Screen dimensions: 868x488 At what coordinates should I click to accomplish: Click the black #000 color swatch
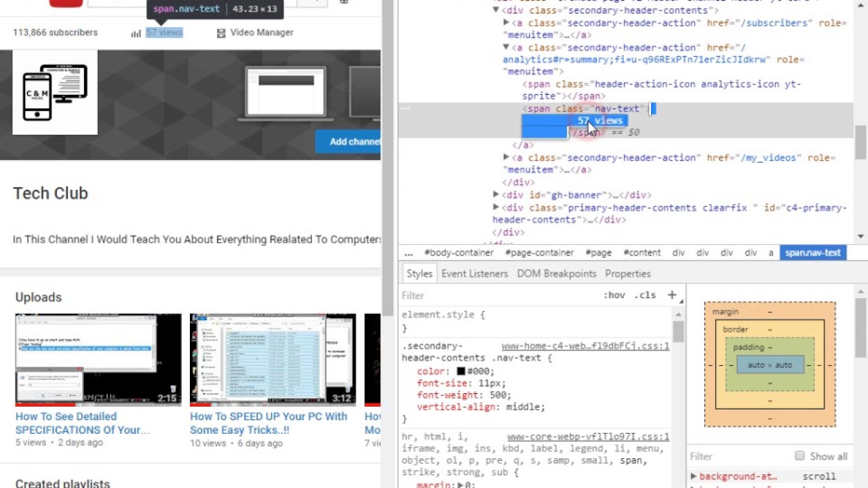461,371
